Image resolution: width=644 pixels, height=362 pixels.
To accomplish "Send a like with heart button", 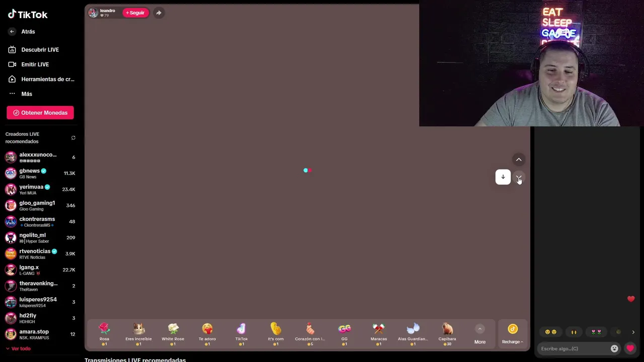I will point(630,348).
